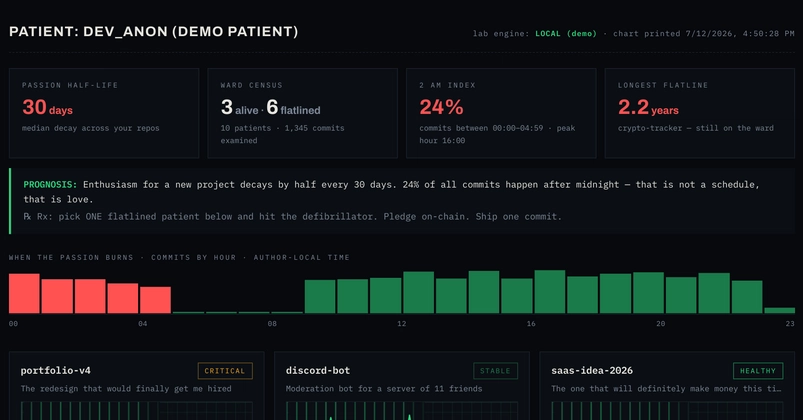The height and width of the screenshot is (420, 803).
Task: Select the red 24% value
Action: click(x=441, y=107)
